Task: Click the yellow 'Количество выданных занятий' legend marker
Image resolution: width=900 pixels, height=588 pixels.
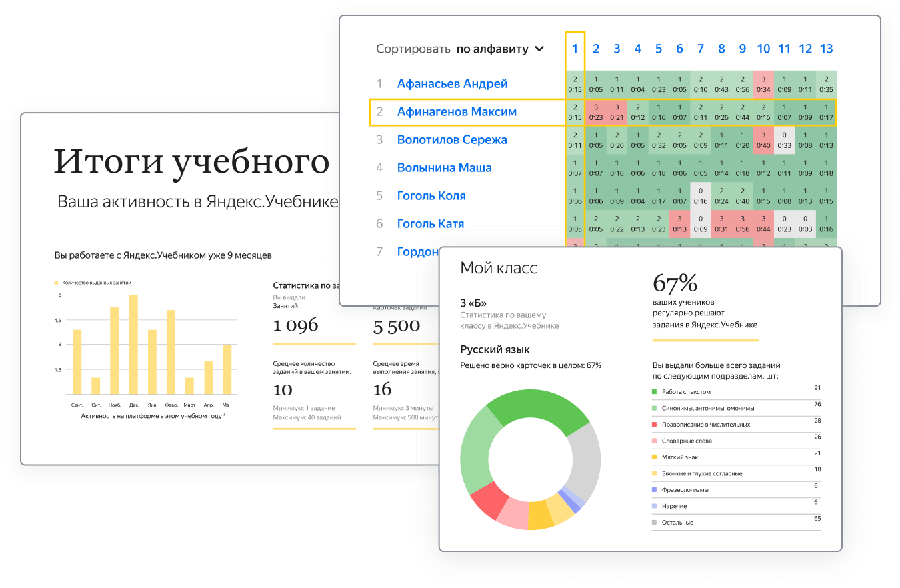Action: [56, 283]
